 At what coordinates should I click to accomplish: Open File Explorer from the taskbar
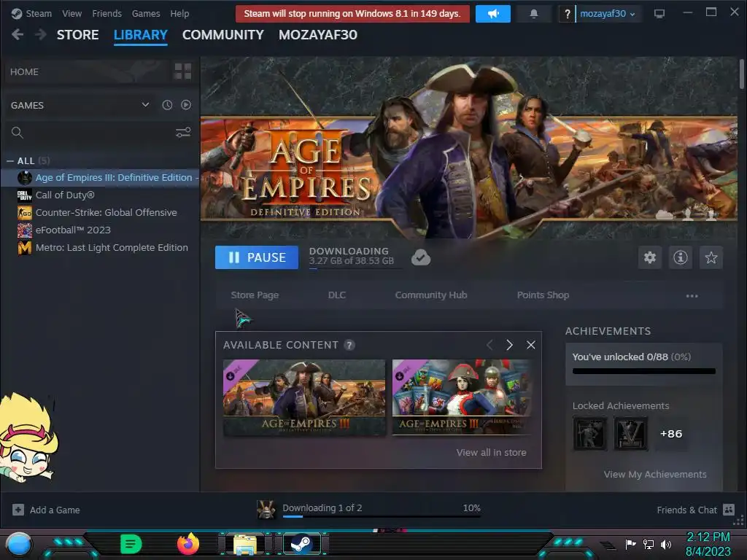[x=245, y=544]
